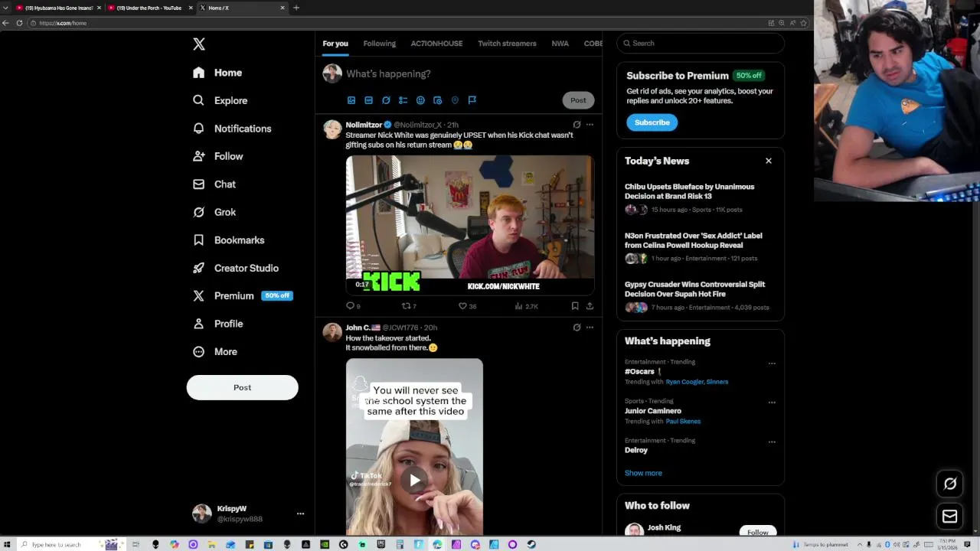Open the account switcher menu for KrispyW
Image resolution: width=980 pixels, height=551 pixels.
[300, 514]
